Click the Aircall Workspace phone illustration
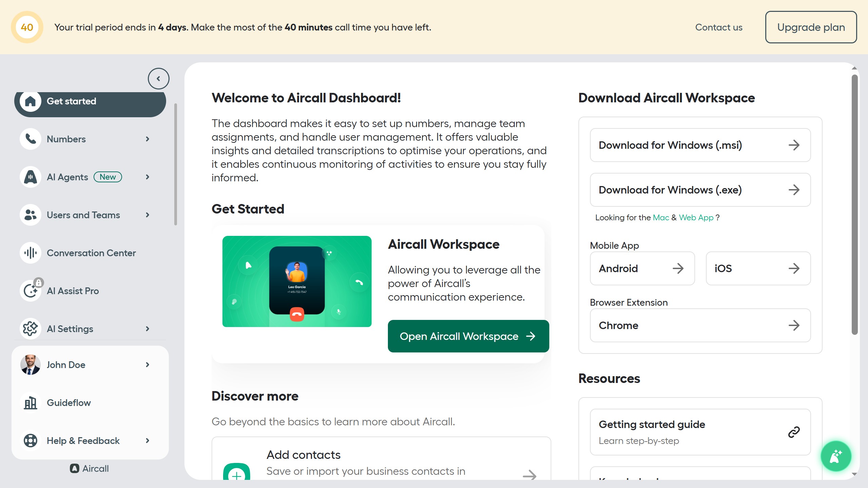The width and height of the screenshot is (868, 488). tap(297, 281)
